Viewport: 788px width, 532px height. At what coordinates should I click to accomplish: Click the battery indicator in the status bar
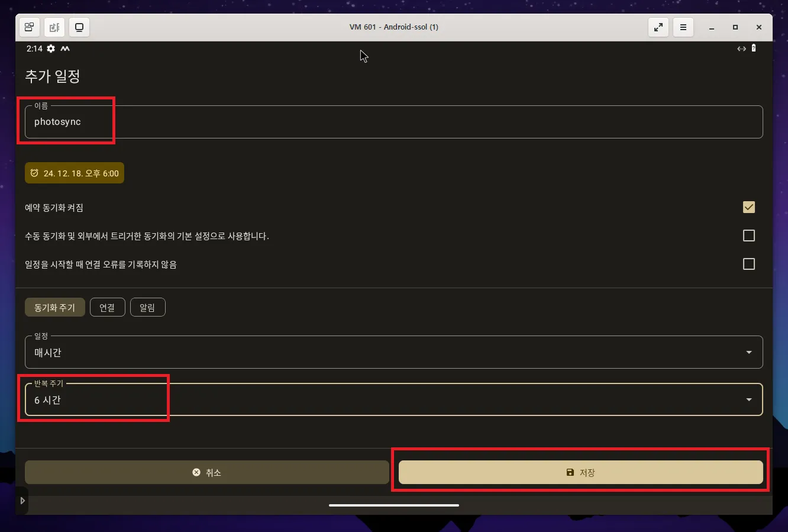(x=754, y=48)
